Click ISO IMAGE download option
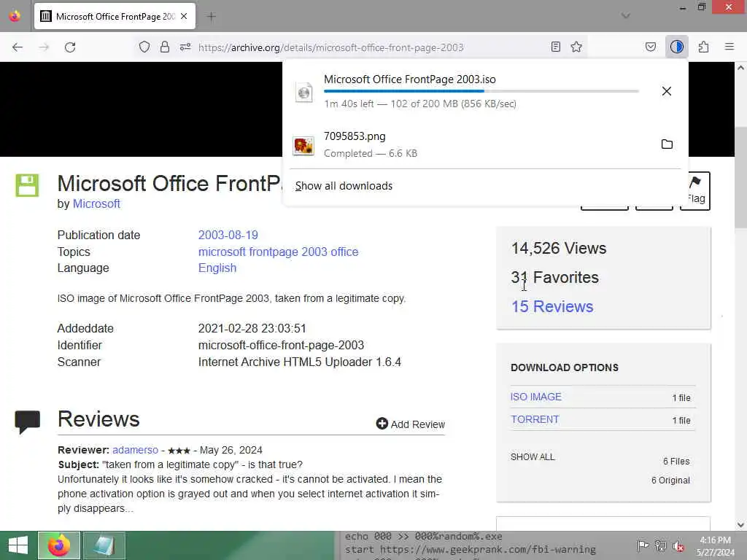This screenshot has width=747, height=560. tap(535, 397)
